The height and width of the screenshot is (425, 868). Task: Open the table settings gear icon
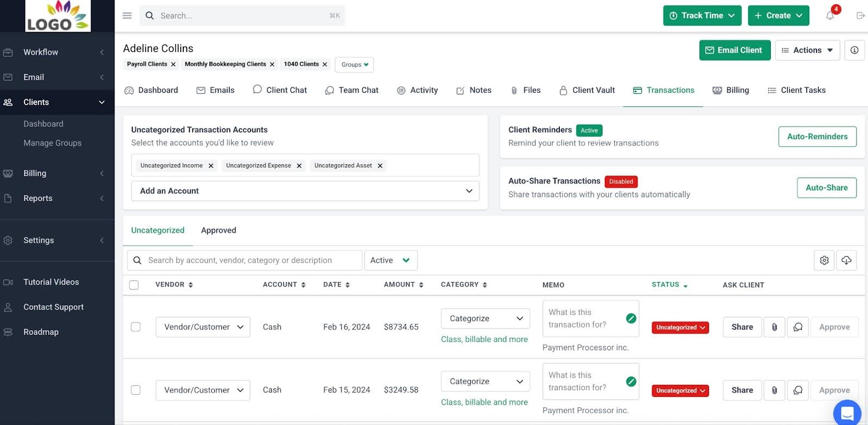pos(824,260)
